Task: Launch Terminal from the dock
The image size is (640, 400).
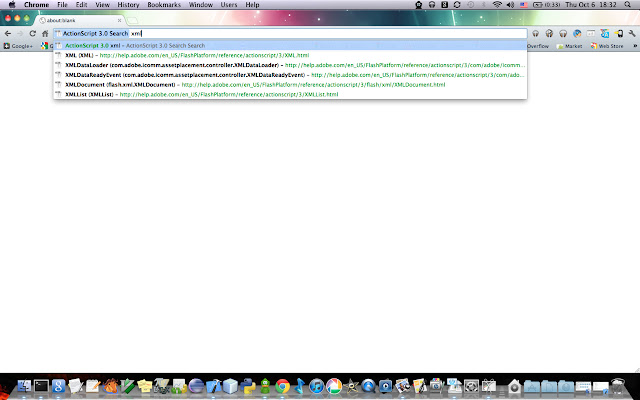Action: [x=41, y=386]
